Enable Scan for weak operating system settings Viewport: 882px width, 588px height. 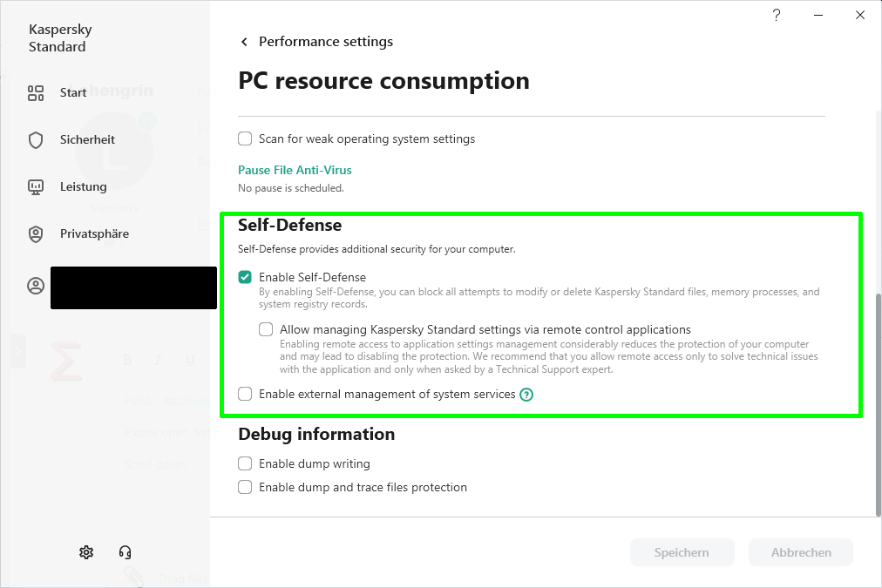coord(246,139)
